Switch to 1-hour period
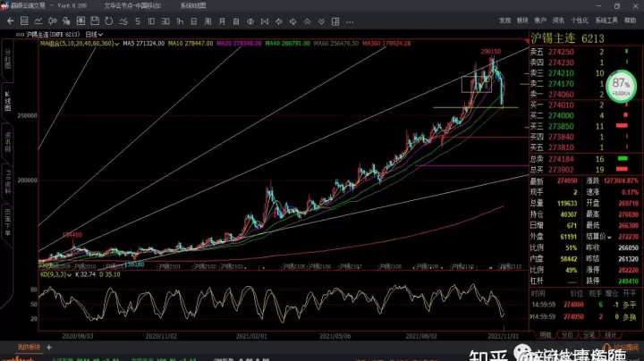Screen dimensions: 644x361 pyautogui.click(x=180, y=21)
